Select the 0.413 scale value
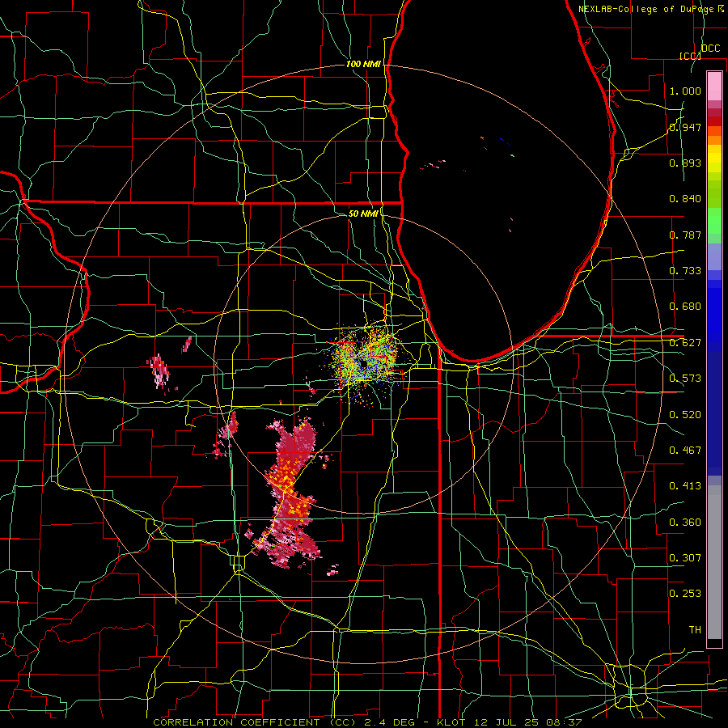The height and width of the screenshot is (728, 728). (685, 486)
